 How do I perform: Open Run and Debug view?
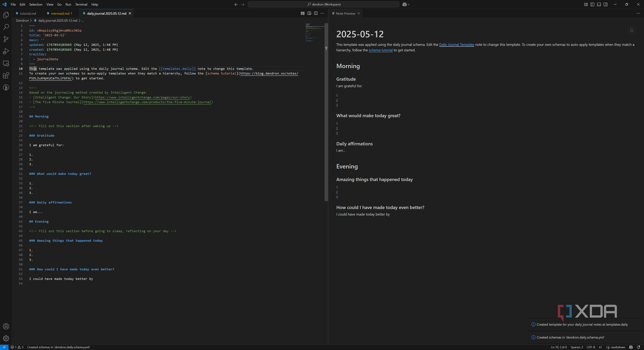6,51
